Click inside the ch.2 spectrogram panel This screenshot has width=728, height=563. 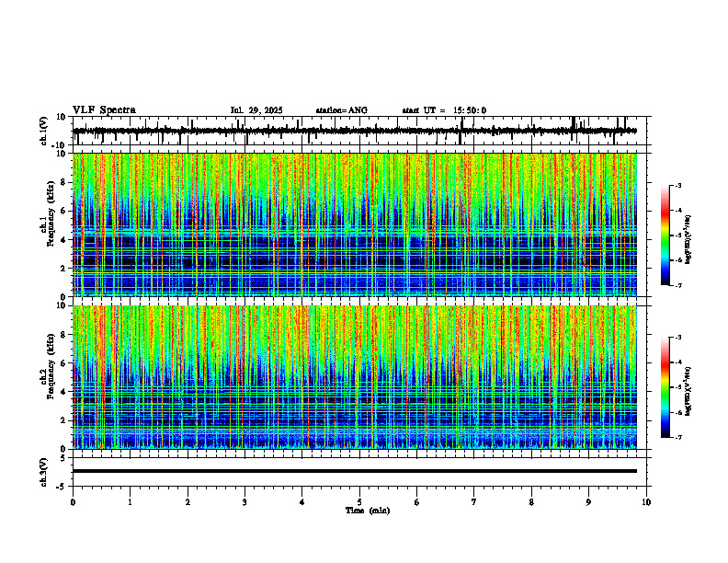tap(355, 377)
